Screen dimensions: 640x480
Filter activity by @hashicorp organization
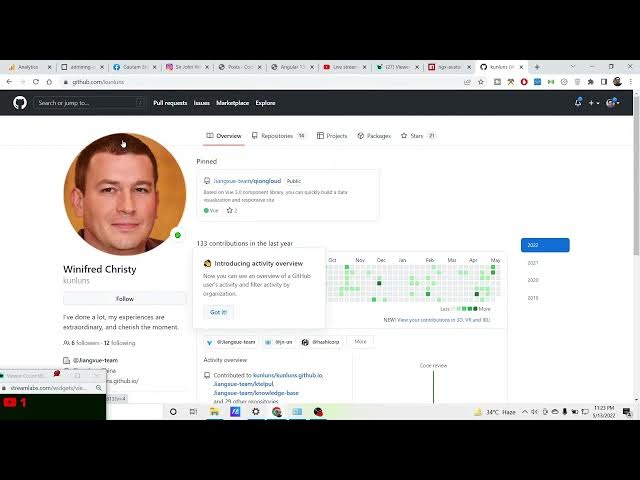click(x=322, y=342)
